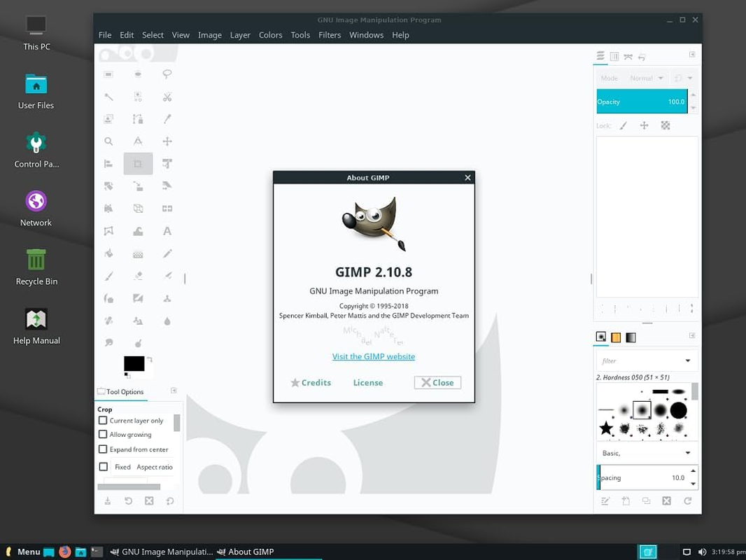Open the Filters menu
The image size is (746, 560).
pyautogui.click(x=330, y=34)
